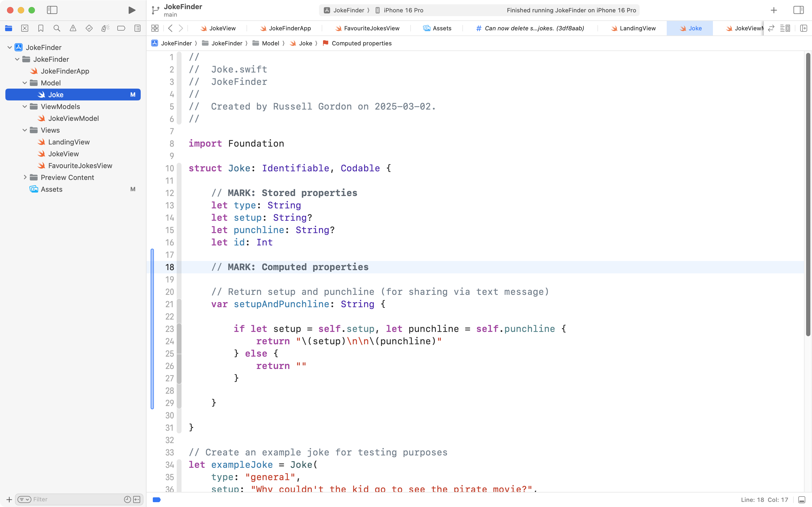The image size is (812, 507).
Task: Toggle the right inspector panel
Action: pos(798,10)
